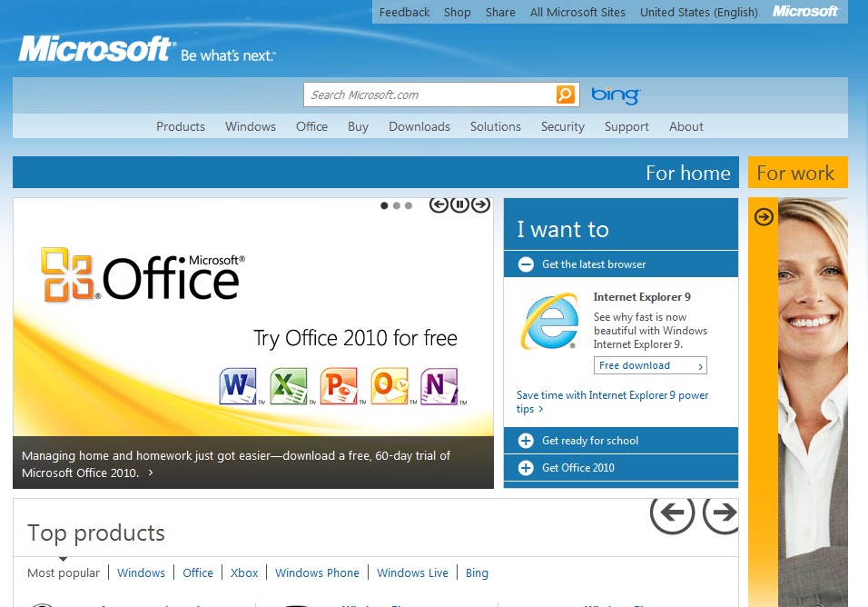Click the OneNote icon in Office banner
This screenshot has width=868, height=607.
point(439,386)
